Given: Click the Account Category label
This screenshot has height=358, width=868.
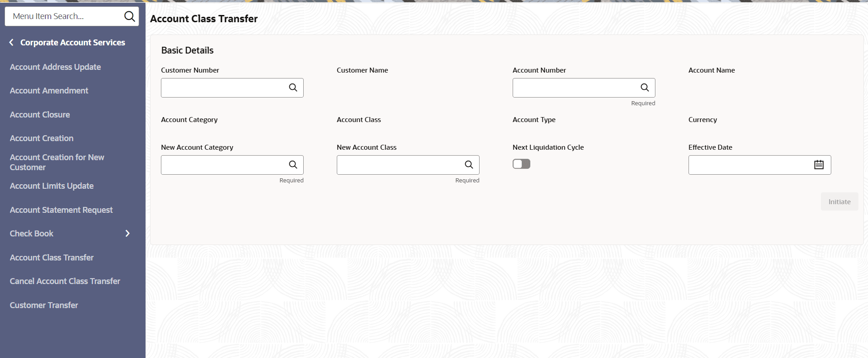Looking at the screenshot, I should click(189, 120).
